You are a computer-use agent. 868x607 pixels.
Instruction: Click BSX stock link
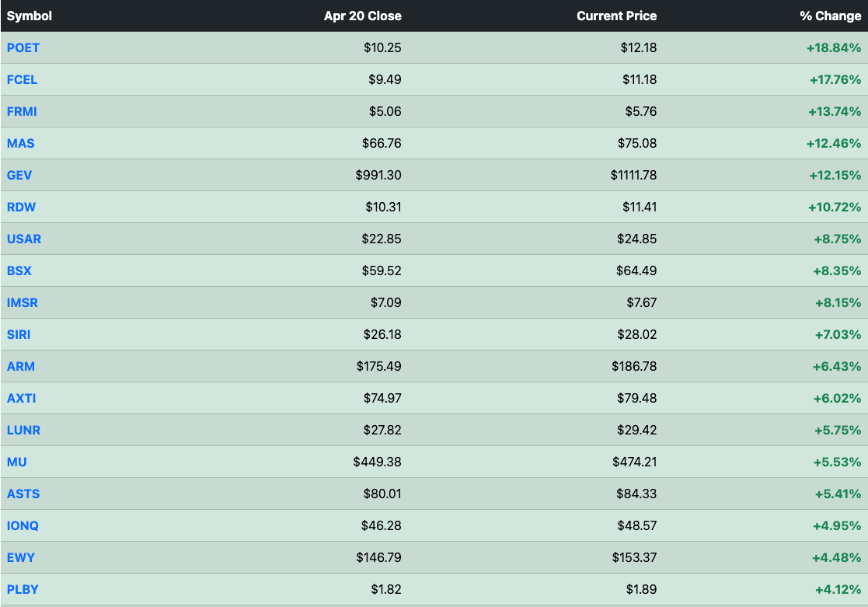[19, 270]
